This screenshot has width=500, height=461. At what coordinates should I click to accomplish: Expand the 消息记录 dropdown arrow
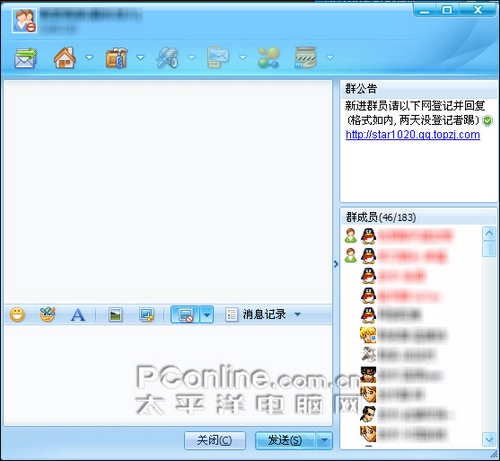pos(298,314)
